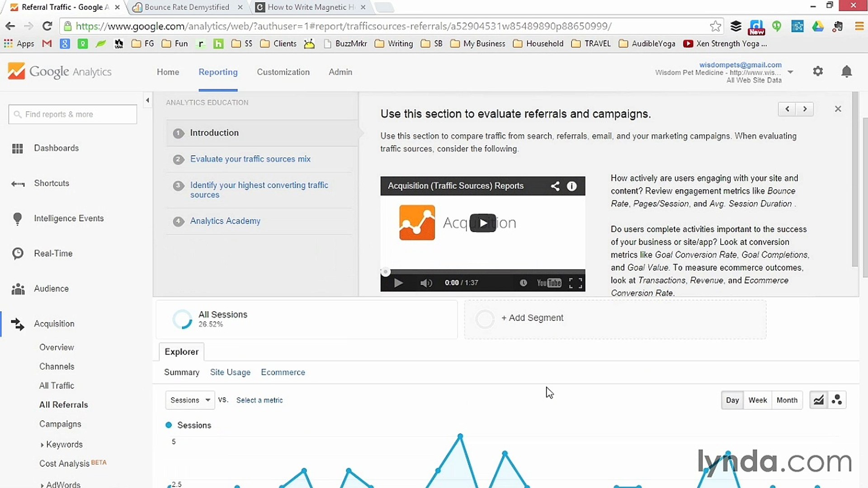Open the Gmail bookmark icon
The height and width of the screenshot is (488, 868).
click(47, 43)
